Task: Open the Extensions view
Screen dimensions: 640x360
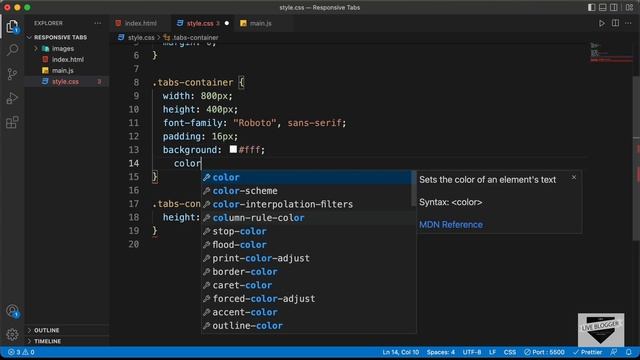Action: click(12, 122)
